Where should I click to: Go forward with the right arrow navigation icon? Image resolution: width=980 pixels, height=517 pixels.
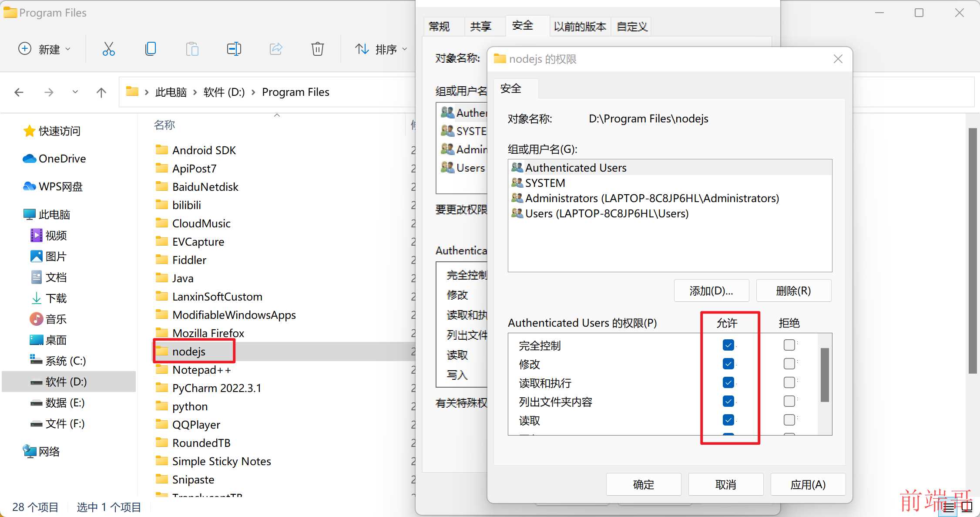pos(49,92)
